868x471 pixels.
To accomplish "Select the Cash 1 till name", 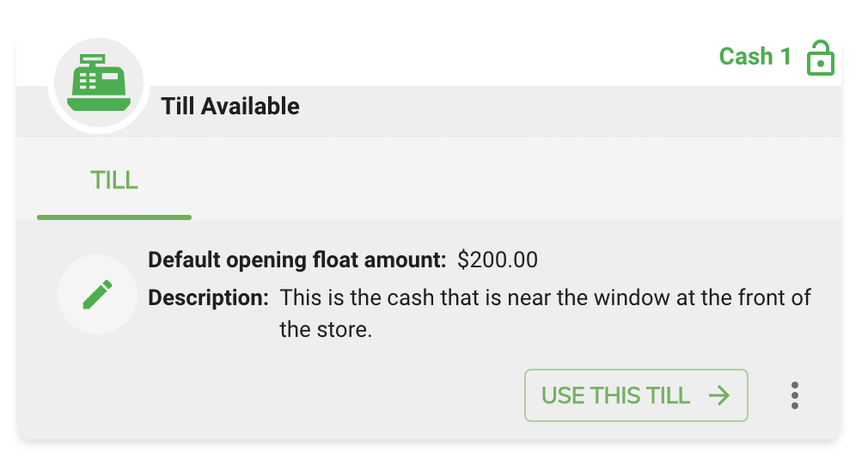I will (755, 57).
